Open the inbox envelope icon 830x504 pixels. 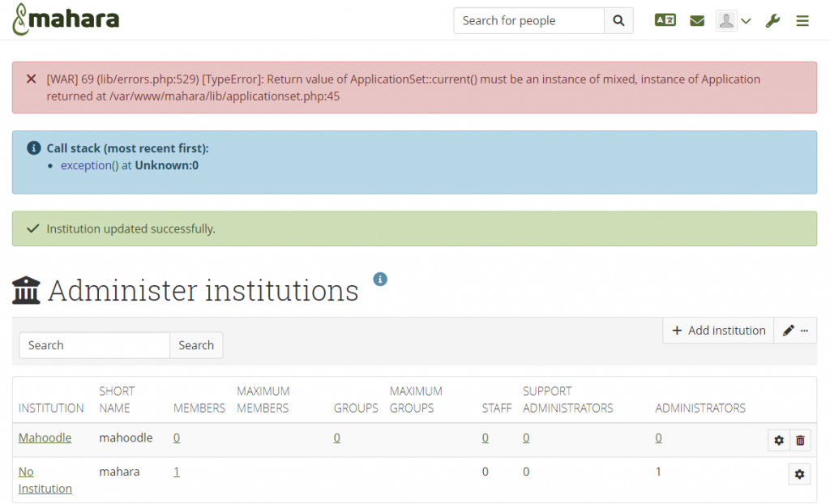click(697, 21)
